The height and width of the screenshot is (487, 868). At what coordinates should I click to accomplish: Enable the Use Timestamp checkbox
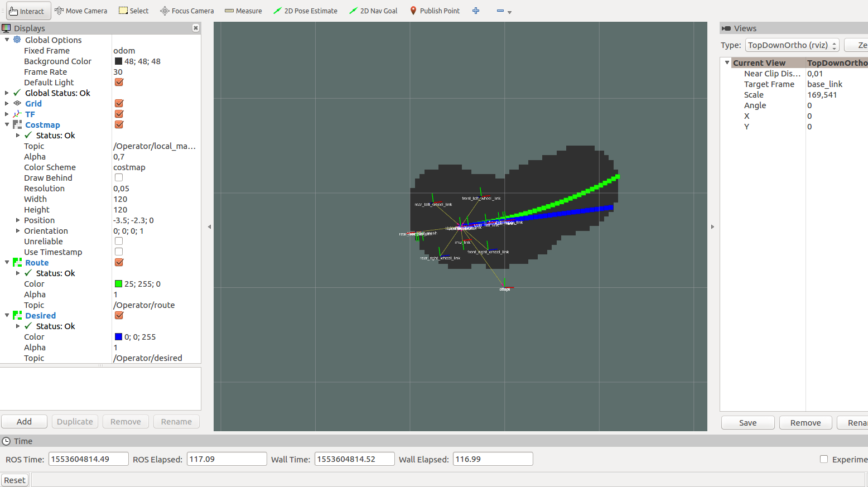(x=119, y=252)
